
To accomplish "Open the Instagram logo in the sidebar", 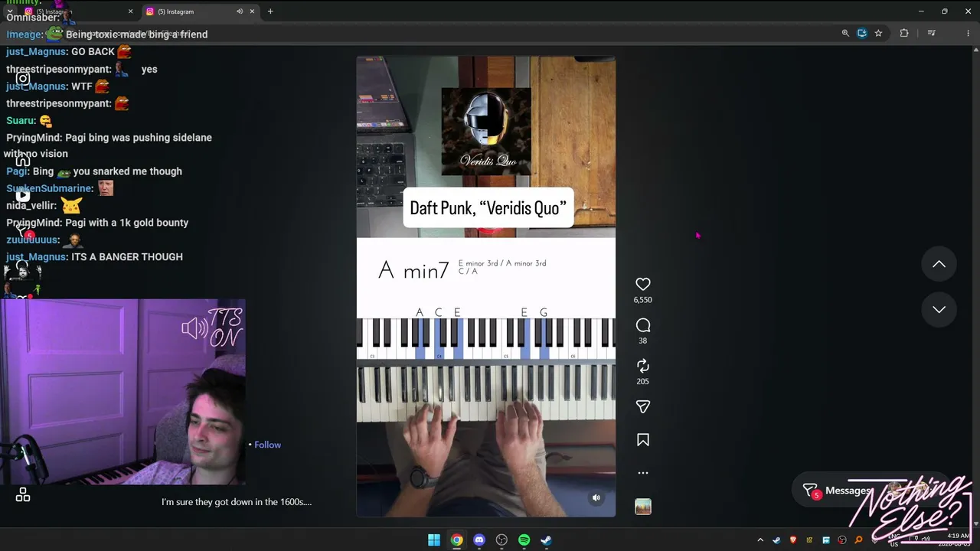I will pos(23,78).
